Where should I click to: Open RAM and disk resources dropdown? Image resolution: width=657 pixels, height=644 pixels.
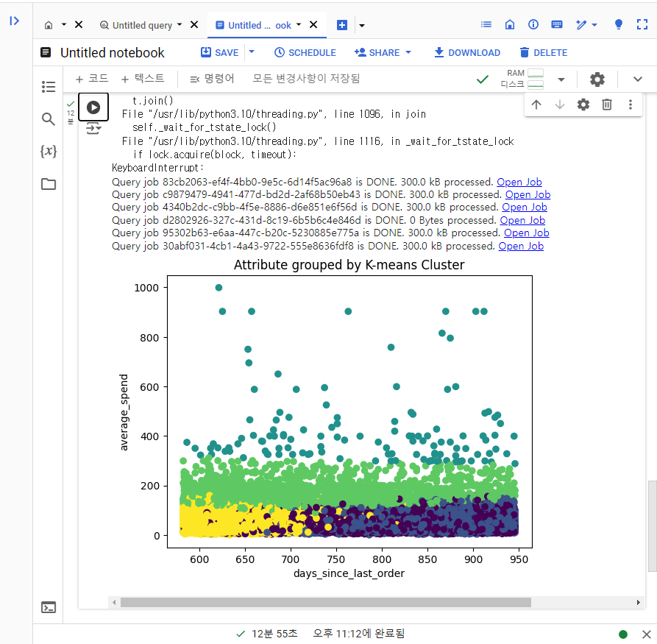(x=561, y=79)
